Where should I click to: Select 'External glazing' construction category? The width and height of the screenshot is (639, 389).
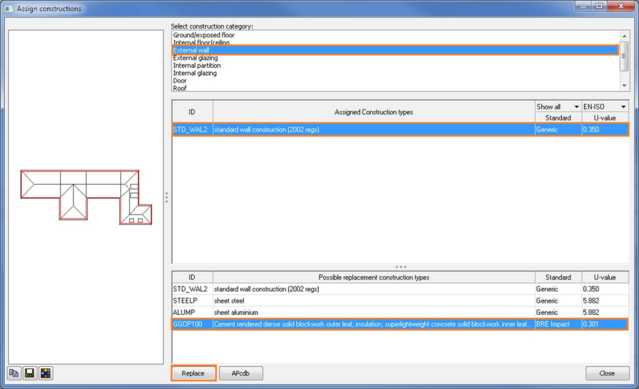pos(195,58)
